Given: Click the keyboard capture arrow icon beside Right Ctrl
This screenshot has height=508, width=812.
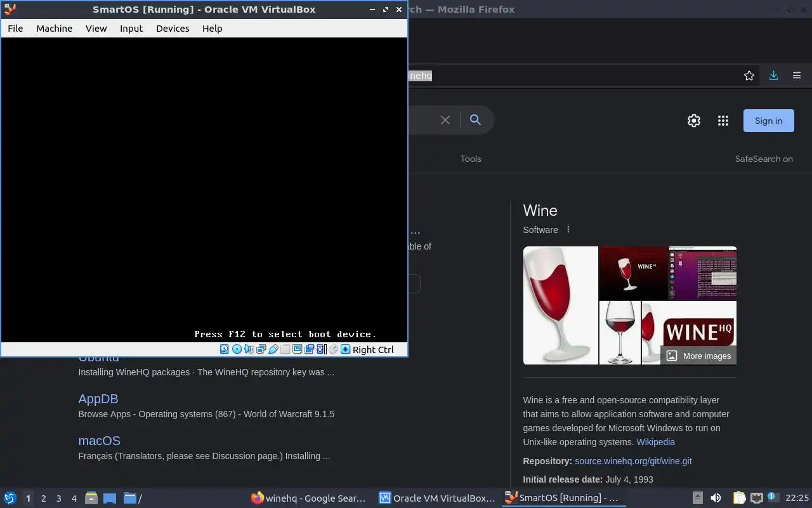Looking at the screenshot, I should (x=345, y=349).
